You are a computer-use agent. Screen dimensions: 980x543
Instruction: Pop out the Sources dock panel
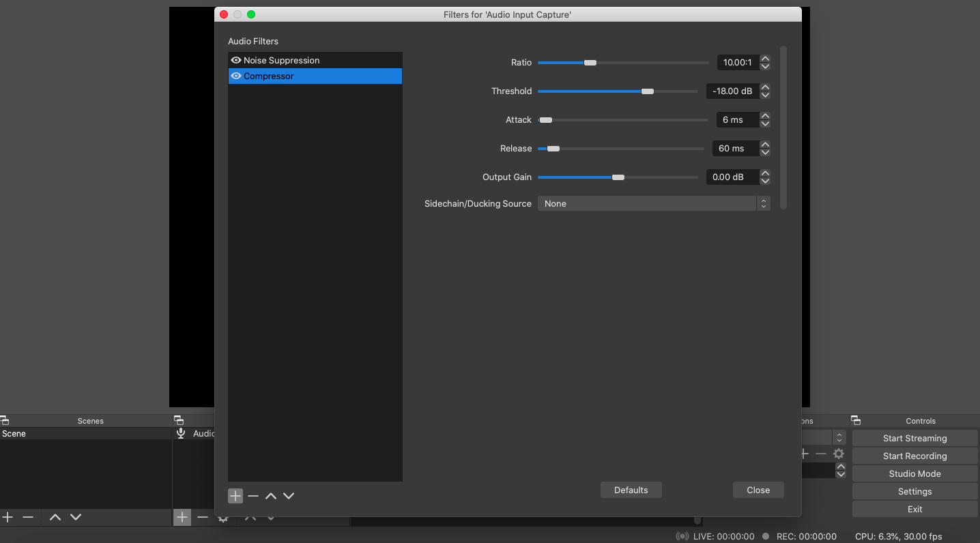[179, 421]
